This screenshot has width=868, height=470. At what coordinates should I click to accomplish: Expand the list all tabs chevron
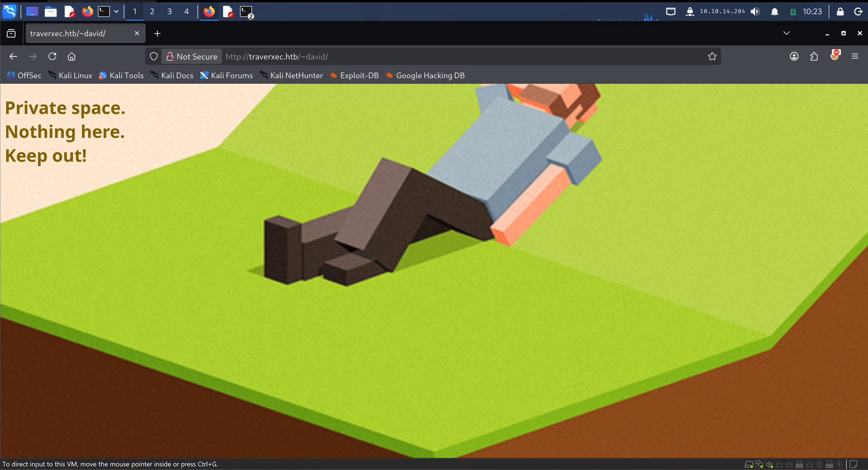[x=786, y=33]
